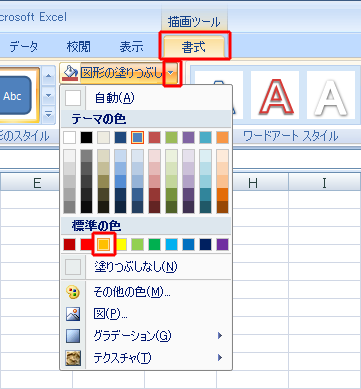Pick light green standard color swatch
The image size is (361, 389).
137,244
